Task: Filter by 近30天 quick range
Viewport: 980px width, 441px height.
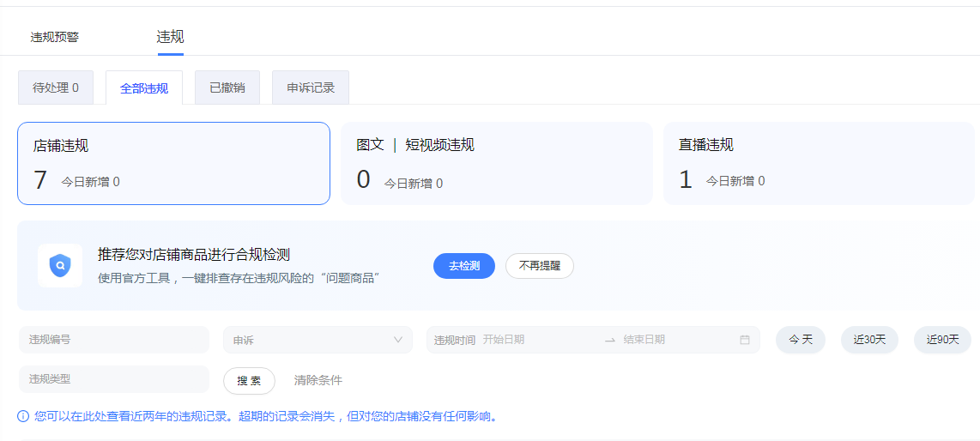Action: click(x=869, y=340)
